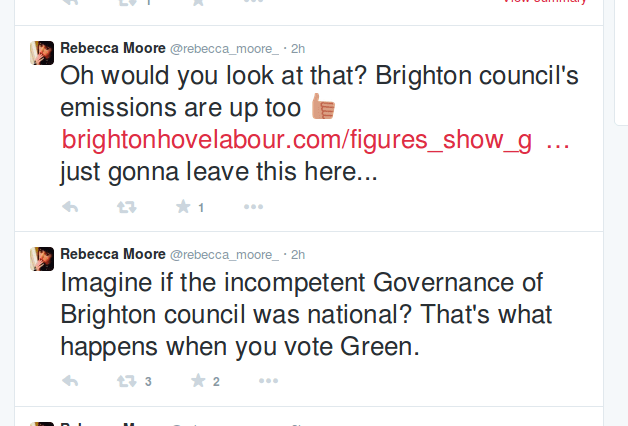View profile photo on the emissions tweet
The image size is (628, 426).
pyautogui.click(x=42, y=53)
